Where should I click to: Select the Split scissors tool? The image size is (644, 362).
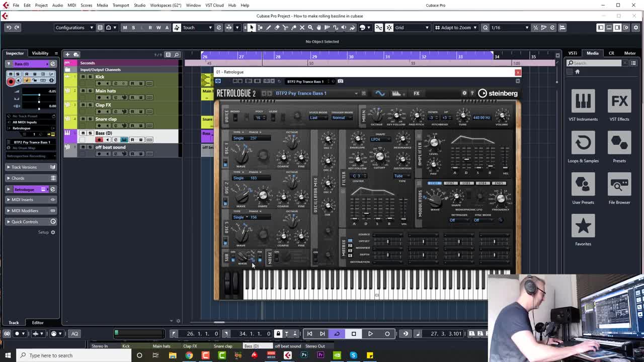coord(285,28)
